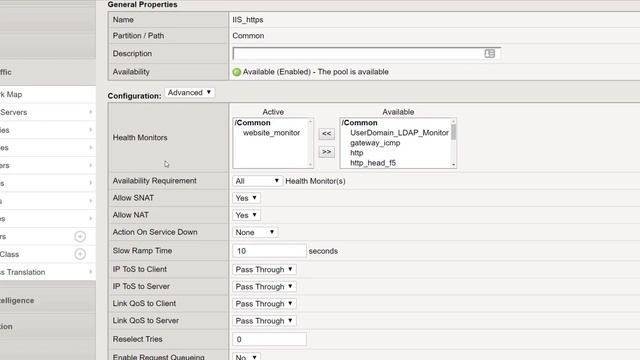This screenshot has height=360, width=640.
Task: Open the Availability Requirement All dropdown
Action: (x=257, y=181)
